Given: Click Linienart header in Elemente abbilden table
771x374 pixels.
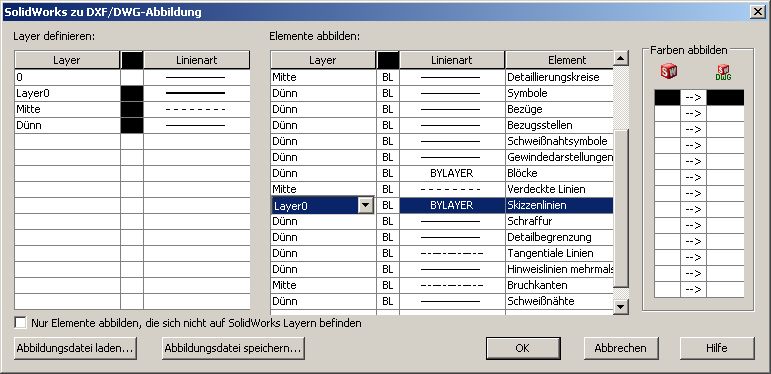Looking at the screenshot, I should 452,60.
